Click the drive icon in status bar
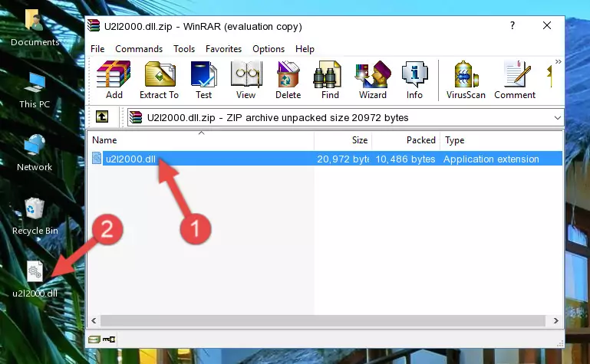This screenshot has height=364, width=590. click(x=94, y=339)
